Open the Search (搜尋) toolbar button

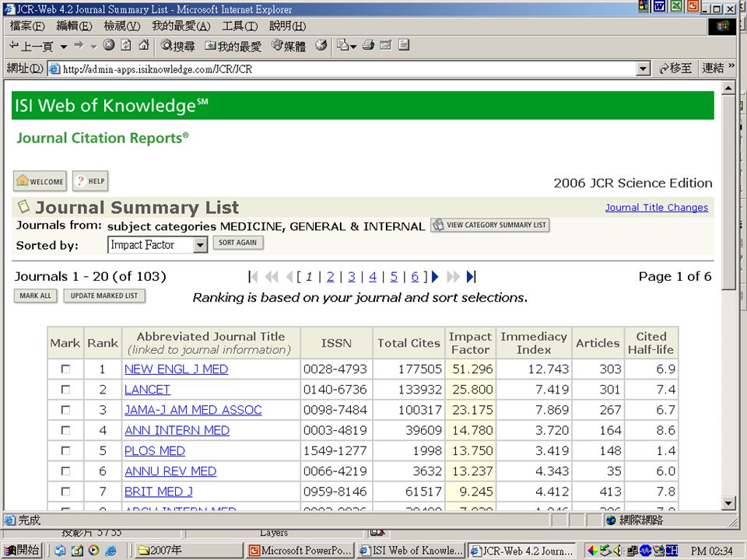click(178, 46)
